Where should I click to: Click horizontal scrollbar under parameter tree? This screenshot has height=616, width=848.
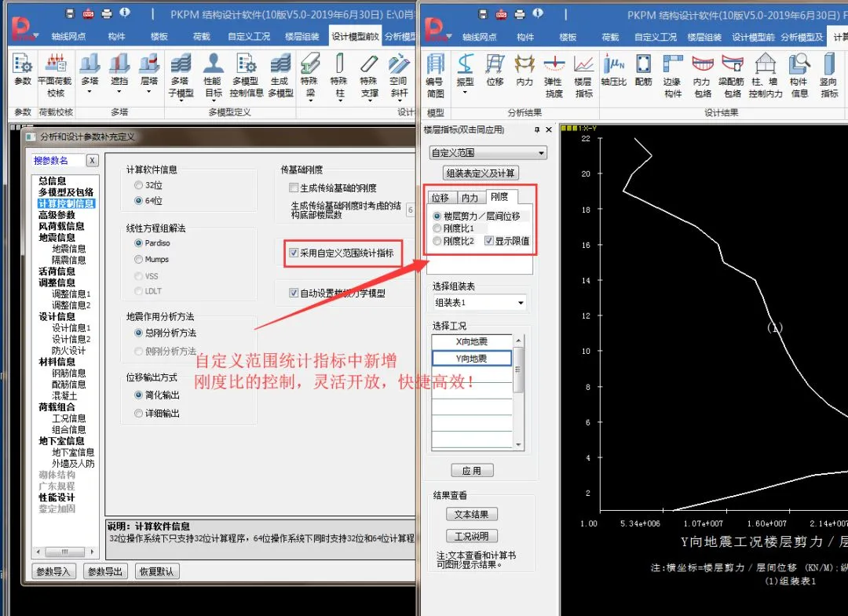[x=65, y=552]
